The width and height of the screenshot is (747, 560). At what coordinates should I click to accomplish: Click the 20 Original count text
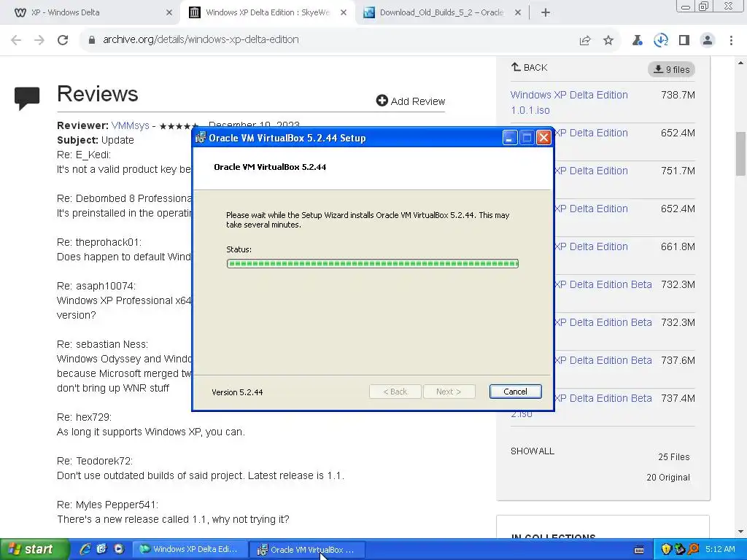click(668, 477)
